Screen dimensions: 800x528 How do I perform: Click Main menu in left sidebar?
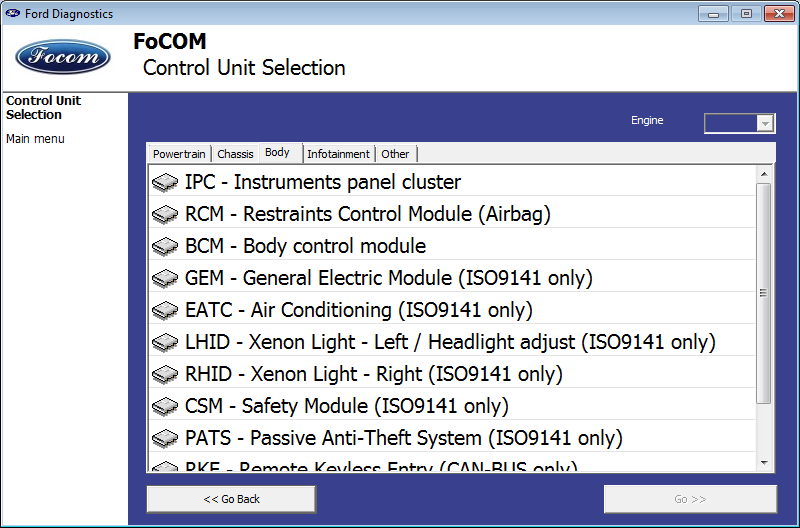coord(35,139)
